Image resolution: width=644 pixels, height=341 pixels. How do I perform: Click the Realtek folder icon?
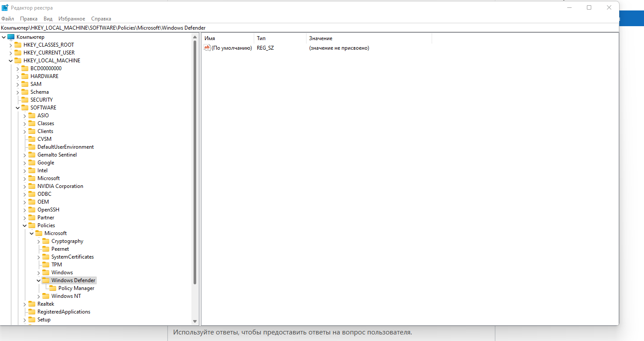(x=32, y=304)
